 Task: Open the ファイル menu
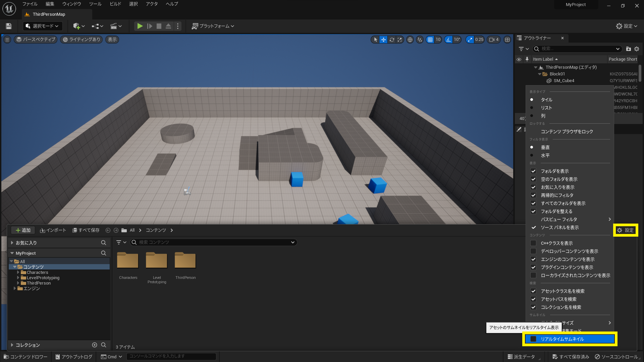tap(30, 4)
